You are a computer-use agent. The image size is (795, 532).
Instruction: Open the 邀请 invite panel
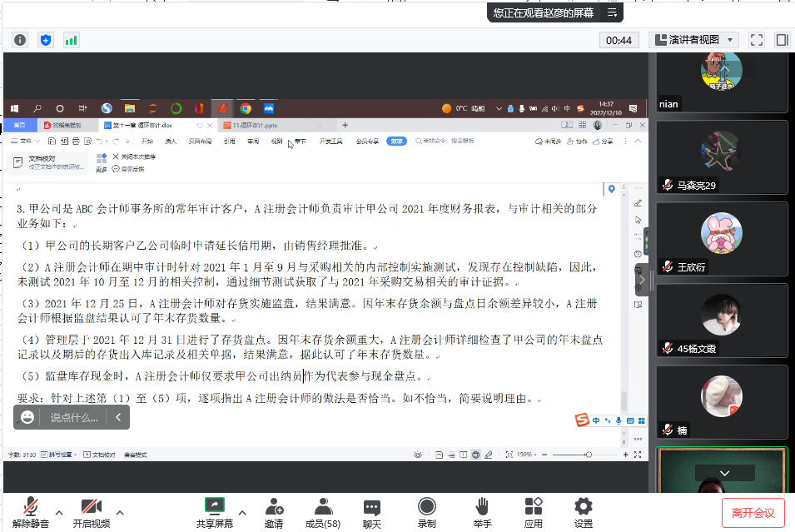click(x=273, y=513)
